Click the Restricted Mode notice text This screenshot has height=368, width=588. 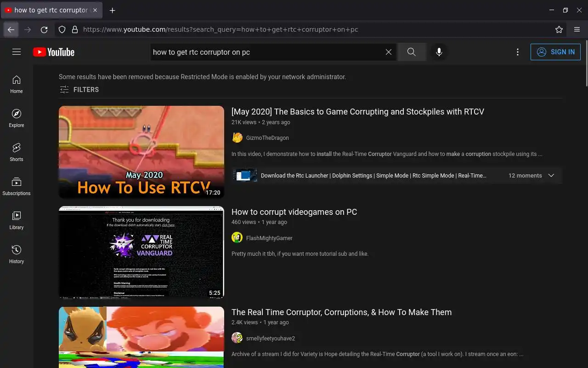[x=203, y=77]
